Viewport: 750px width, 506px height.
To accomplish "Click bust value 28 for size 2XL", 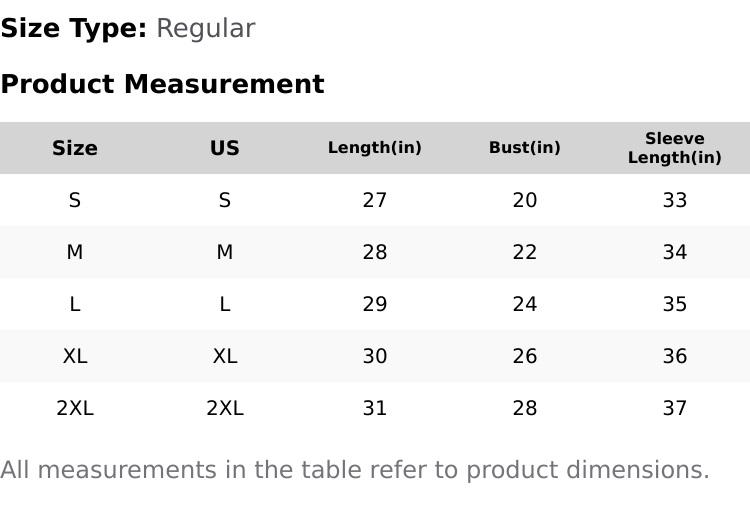I will coord(525,408).
